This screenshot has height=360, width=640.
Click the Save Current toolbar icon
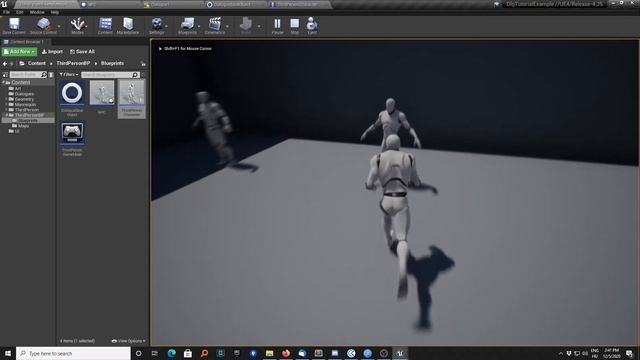click(x=14, y=26)
